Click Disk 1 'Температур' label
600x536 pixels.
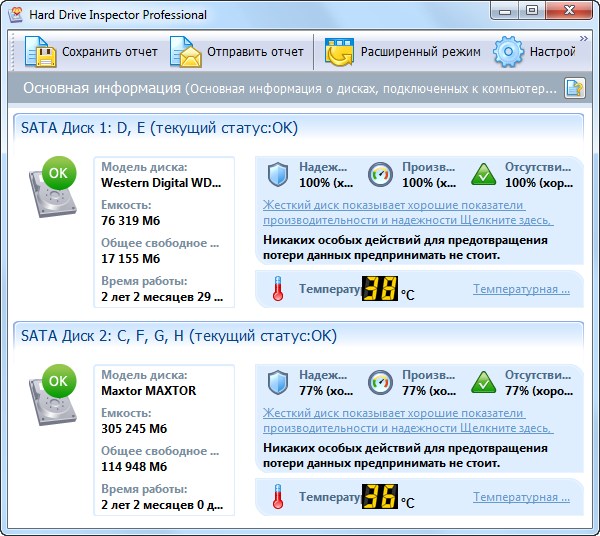pyautogui.click(x=330, y=288)
